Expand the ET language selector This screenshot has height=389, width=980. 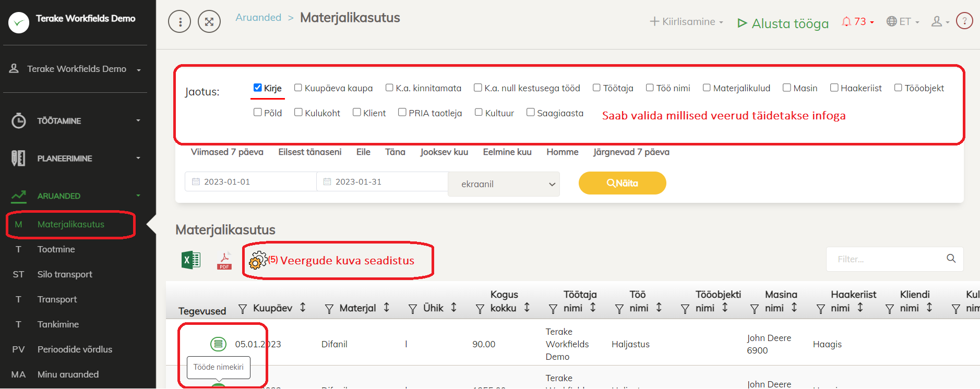tap(903, 22)
